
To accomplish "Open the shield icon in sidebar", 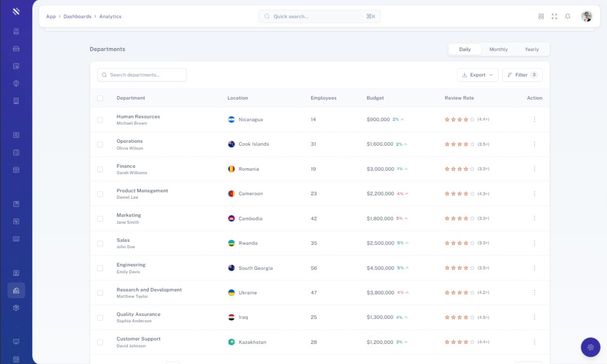I will 16,84.
